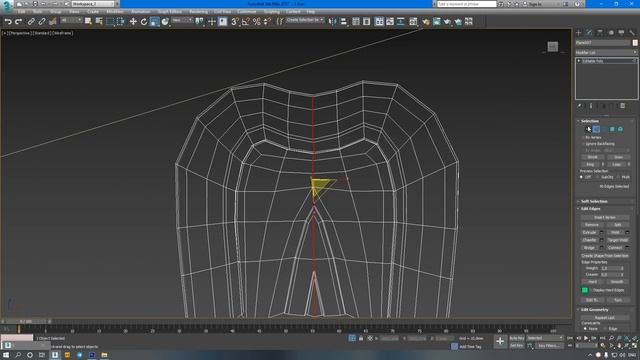Open the Render Setup teapot icon
Image resolution: width=640 pixels, height=360 pixels.
[x=426, y=21]
